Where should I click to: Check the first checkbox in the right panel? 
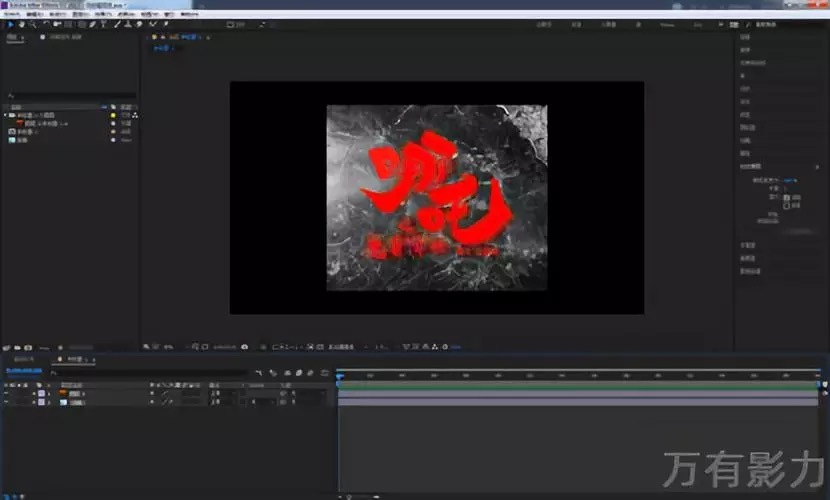pyautogui.click(x=786, y=196)
